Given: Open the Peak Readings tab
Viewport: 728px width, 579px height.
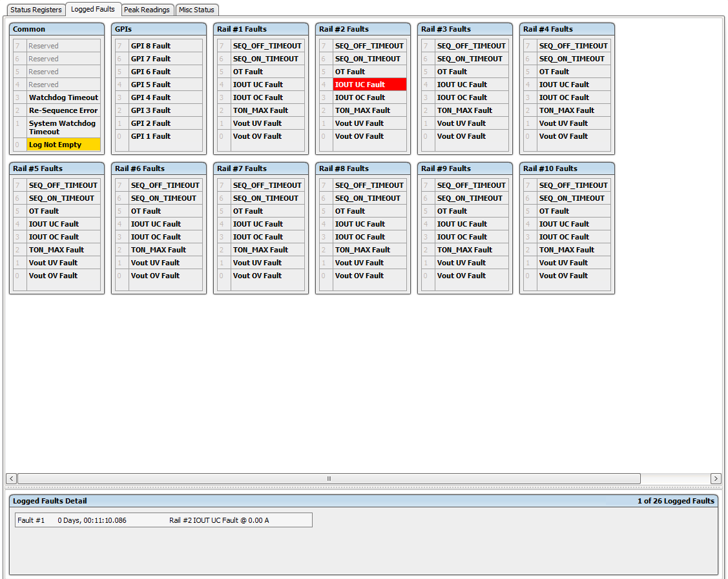Looking at the screenshot, I should pyautogui.click(x=147, y=10).
